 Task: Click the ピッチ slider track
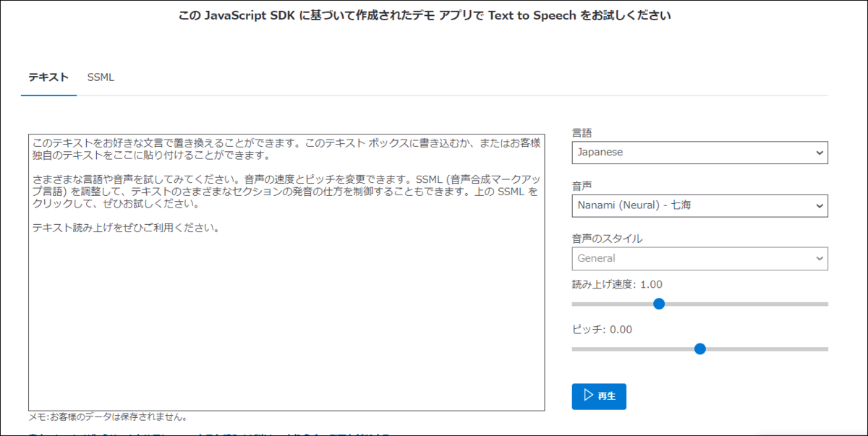point(781,349)
